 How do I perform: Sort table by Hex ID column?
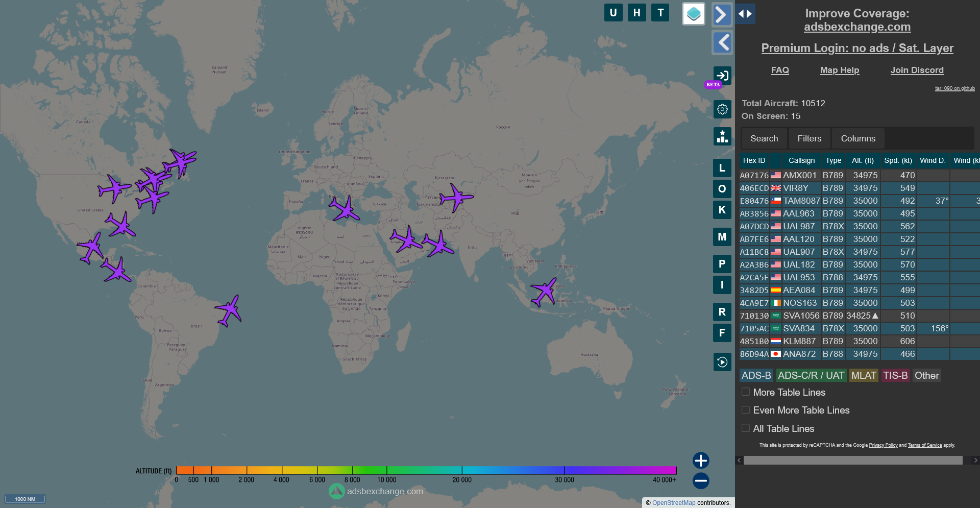pos(754,160)
